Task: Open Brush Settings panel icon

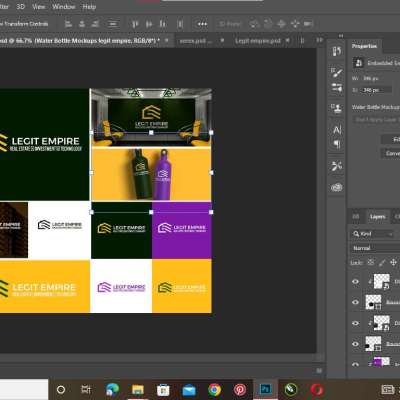Action: pos(336,72)
